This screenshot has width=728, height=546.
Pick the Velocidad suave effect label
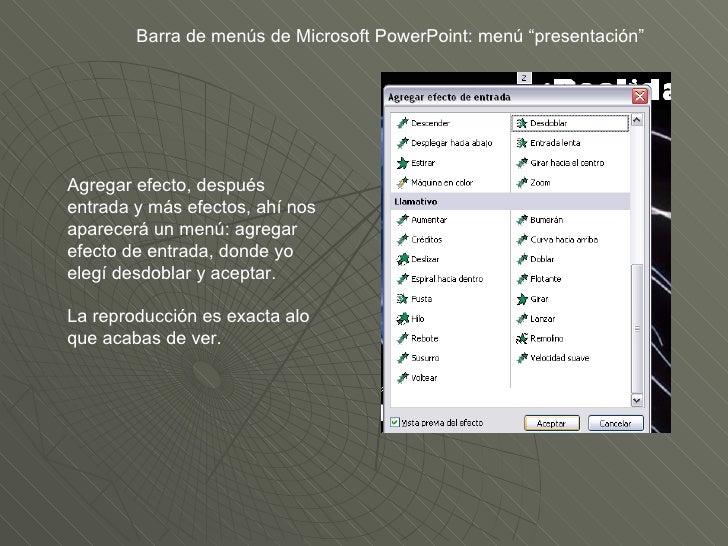pyautogui.click(x=560, y=358)
